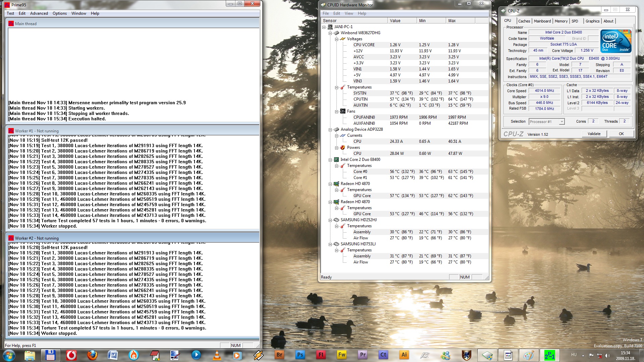644x362 pixels.
Task: Open the Advanced menu in Prime95
Action: [x=39, y=13]
